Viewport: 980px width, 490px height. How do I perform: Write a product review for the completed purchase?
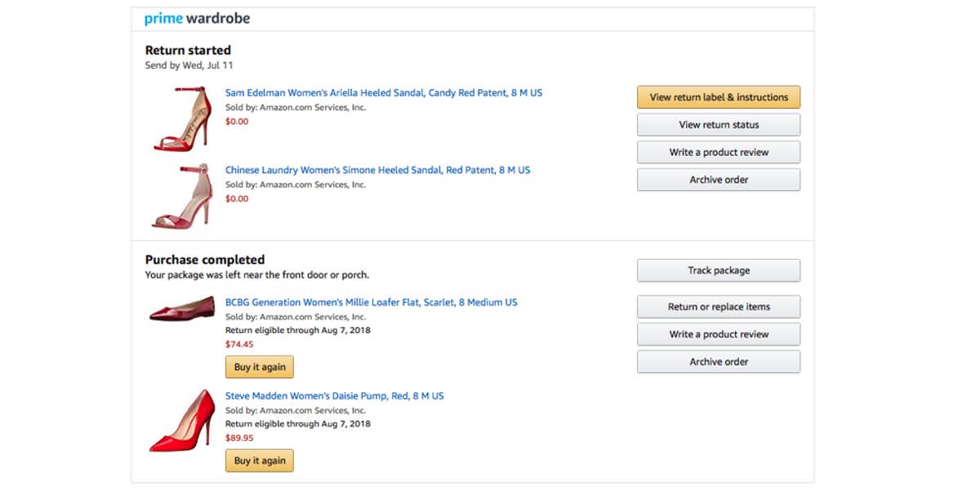(718, 334)
